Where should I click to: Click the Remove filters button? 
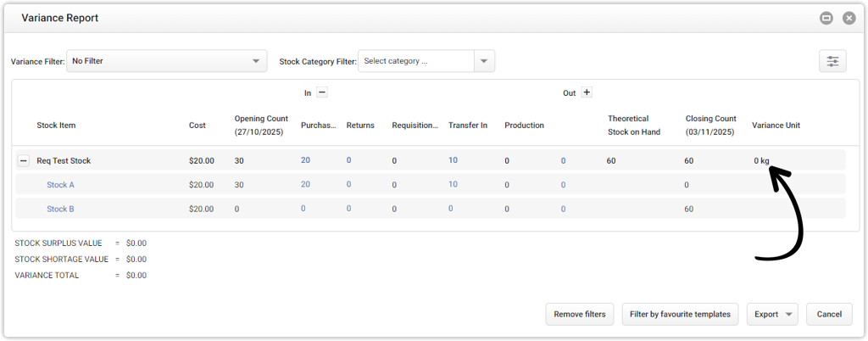click(x=580, y=314)
